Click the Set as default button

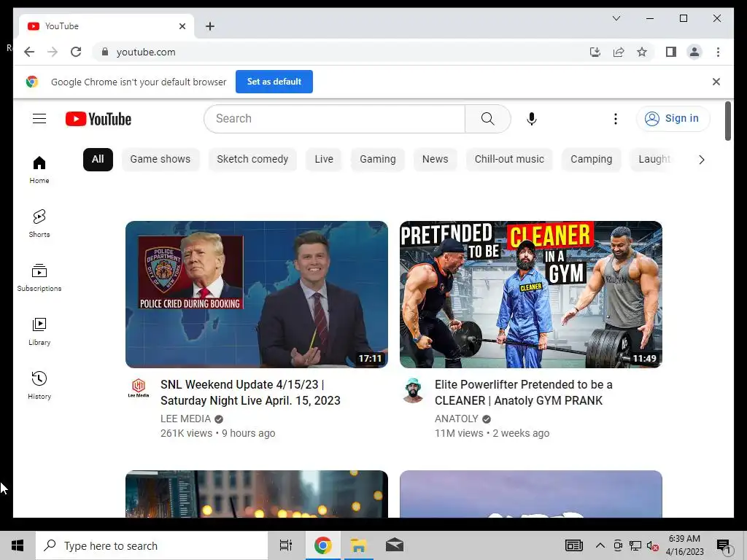point(274,82)
